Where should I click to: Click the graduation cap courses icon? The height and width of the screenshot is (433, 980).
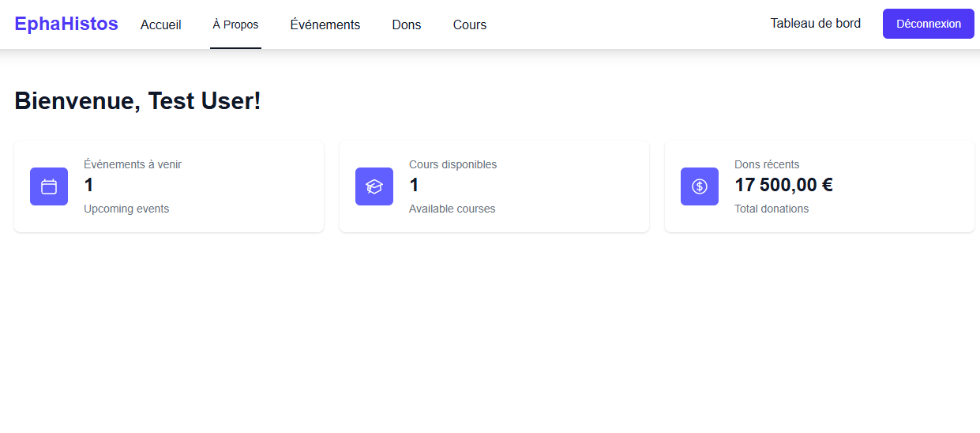tap(374, 186)
